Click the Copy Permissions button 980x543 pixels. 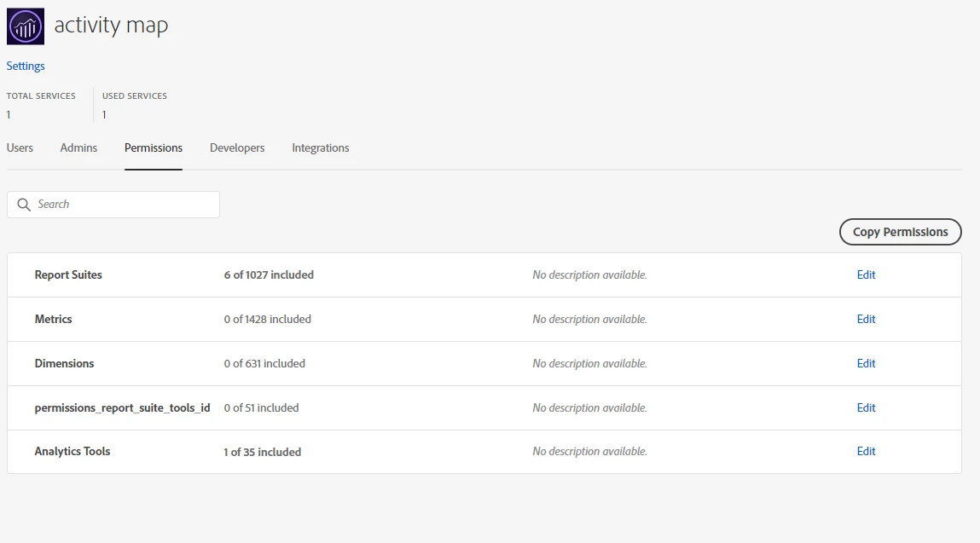click(x=900, y=232)
